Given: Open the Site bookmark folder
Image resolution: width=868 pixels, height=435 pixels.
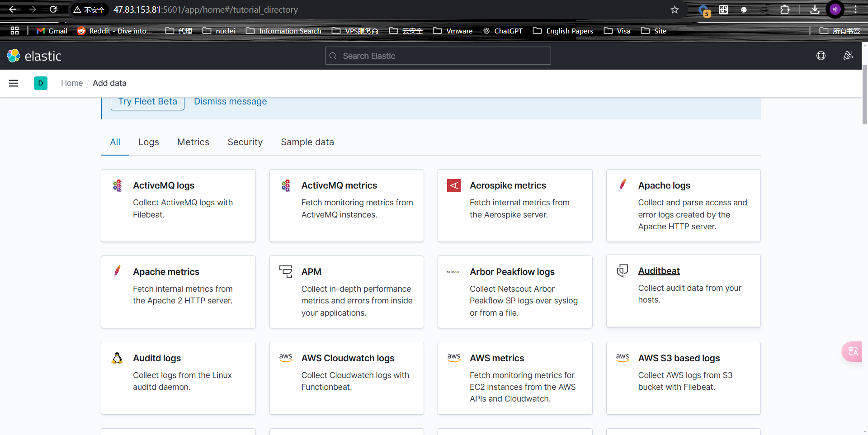Looking at the screenshot, I should [x=654, y=31].
